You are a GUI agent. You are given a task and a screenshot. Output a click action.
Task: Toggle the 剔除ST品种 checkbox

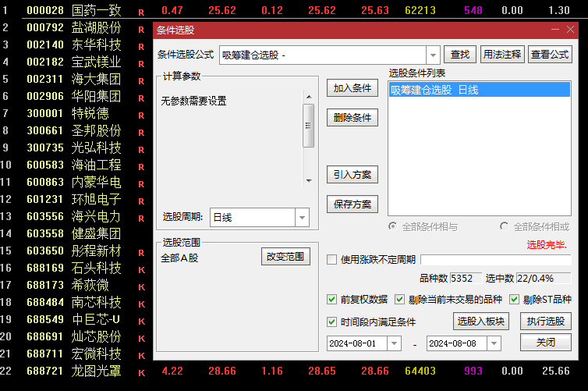tap(514, 300)
